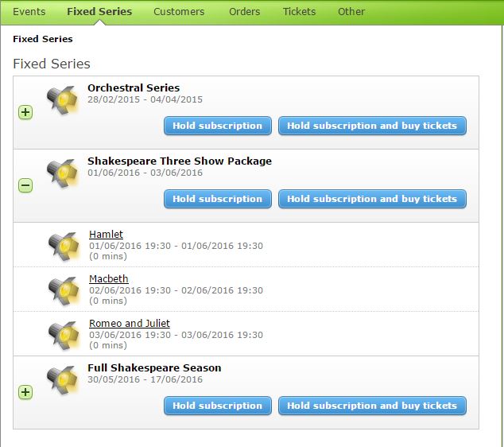Expand the Full Shakespeare Season series

tap(25, 392)
